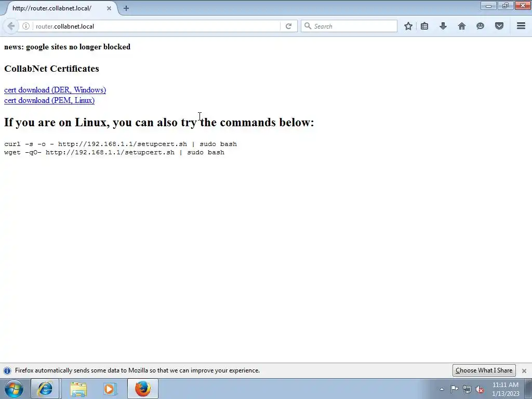Reload the page with the refresh icon

point(288,26)
